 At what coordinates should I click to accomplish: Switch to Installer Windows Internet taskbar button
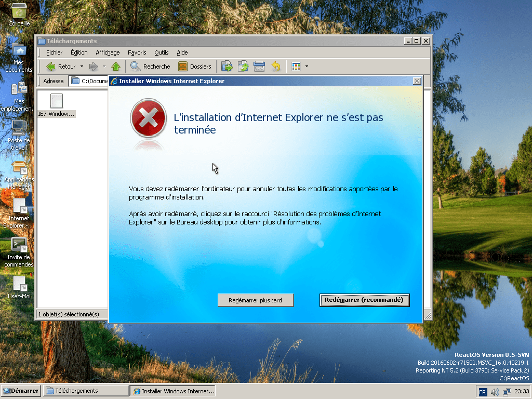tap(172, 391)
